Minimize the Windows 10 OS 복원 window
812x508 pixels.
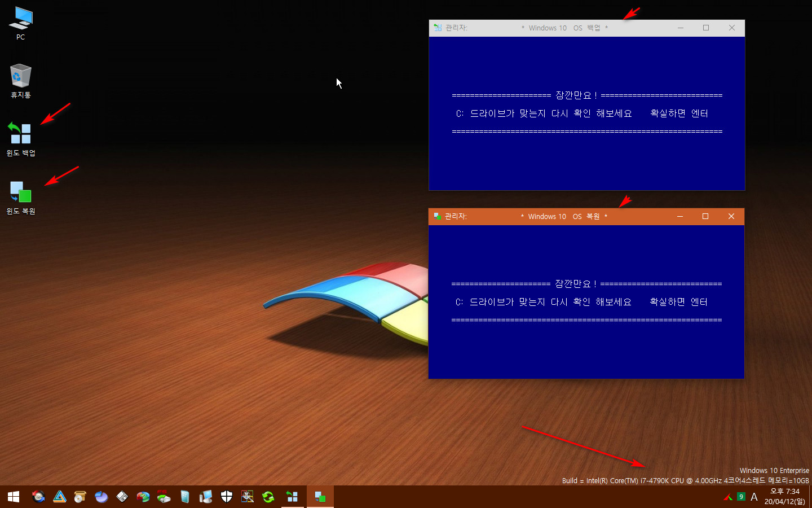tap(680, 216)
